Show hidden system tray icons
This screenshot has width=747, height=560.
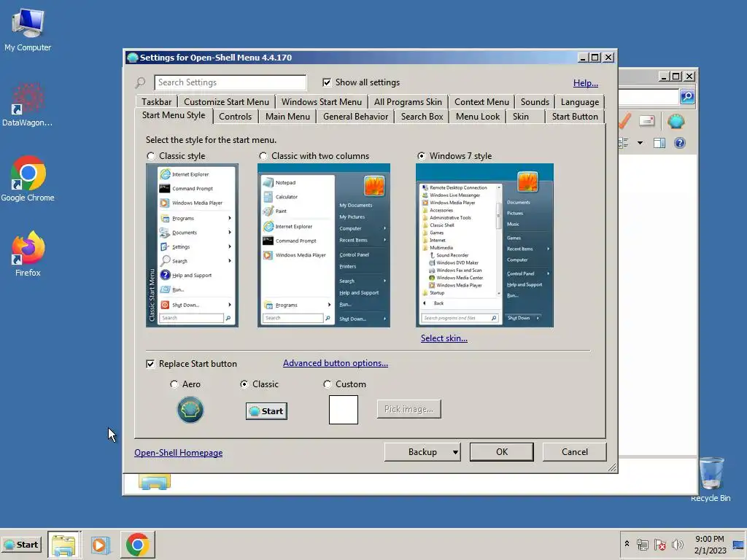627,544
